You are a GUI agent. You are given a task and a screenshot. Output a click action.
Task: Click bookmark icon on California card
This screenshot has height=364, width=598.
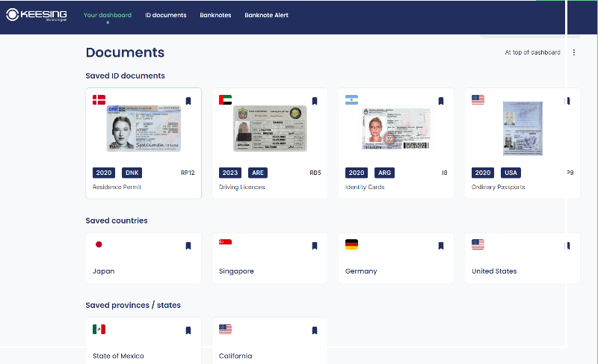tap(315, 330)
